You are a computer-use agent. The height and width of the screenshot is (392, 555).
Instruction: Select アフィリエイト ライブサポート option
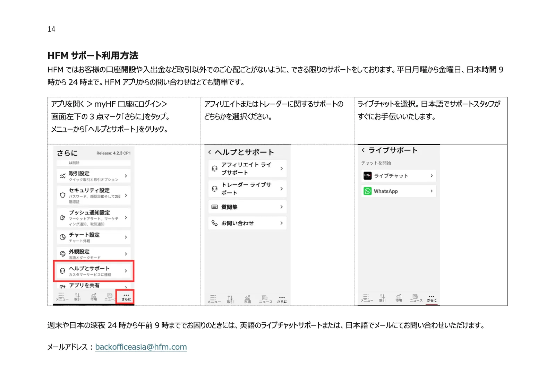pos(247,168)
